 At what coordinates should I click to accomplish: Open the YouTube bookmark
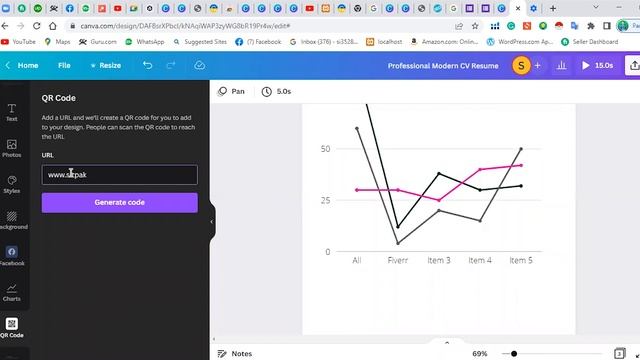click(18, 42)
